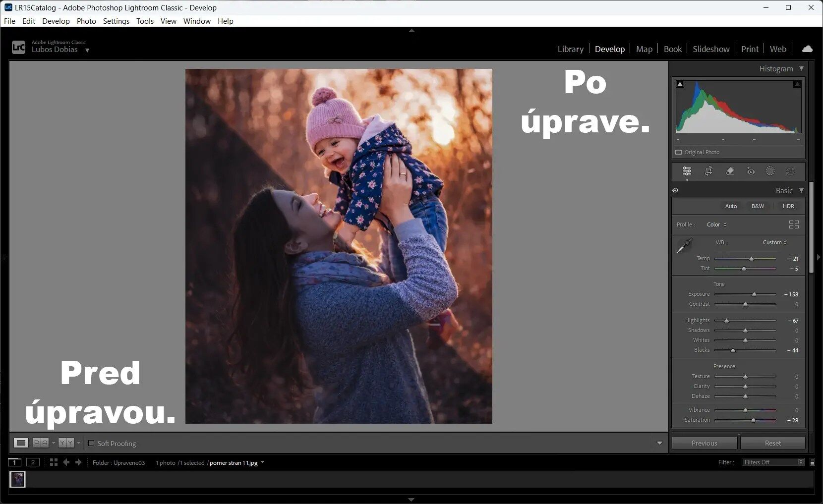The height and width of the screenshot is (504, 823).
Task: Click the Reset button
Action: pos(772,443)
